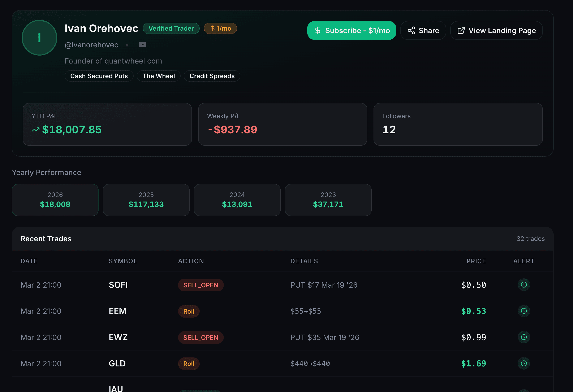Switch to the 2024 yearly performance card
Viewport: 573px width, 392px height.
pos(237,200)
